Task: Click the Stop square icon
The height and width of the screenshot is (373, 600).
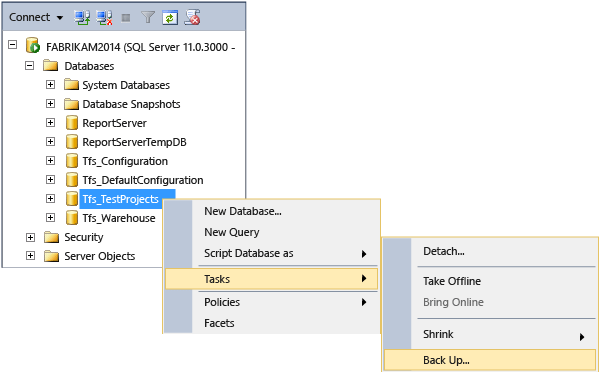Action: (126, 18)
